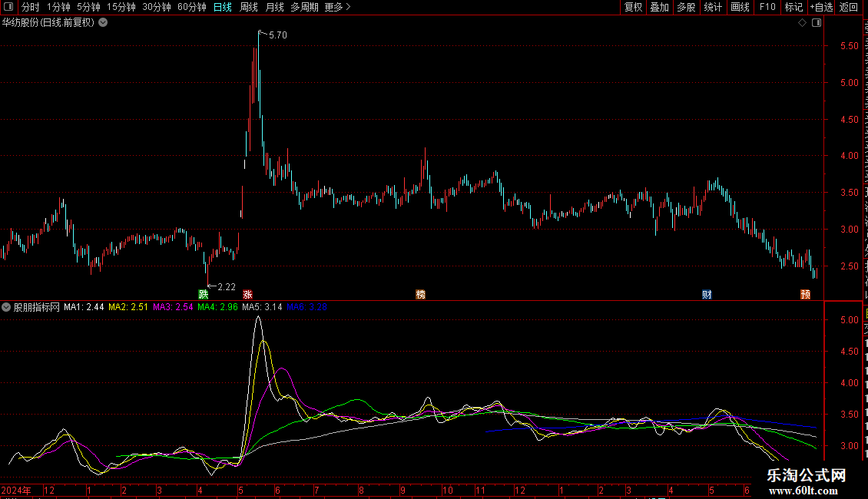Select the 30分钟 period tab

(157, 7)
